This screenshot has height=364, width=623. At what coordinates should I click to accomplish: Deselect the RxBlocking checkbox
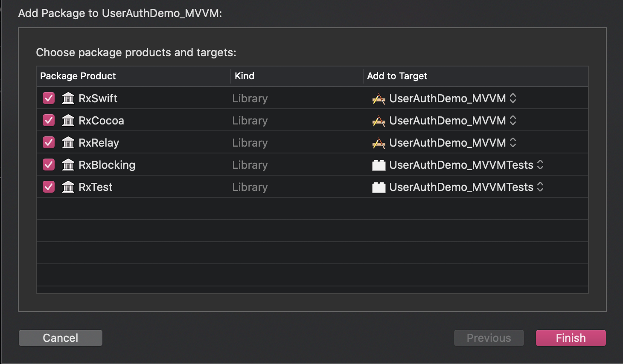pos(49,165)
